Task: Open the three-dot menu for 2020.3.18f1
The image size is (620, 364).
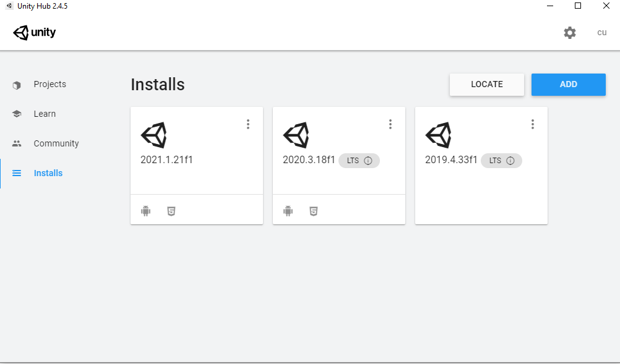Action: click(x=390, y=124)
